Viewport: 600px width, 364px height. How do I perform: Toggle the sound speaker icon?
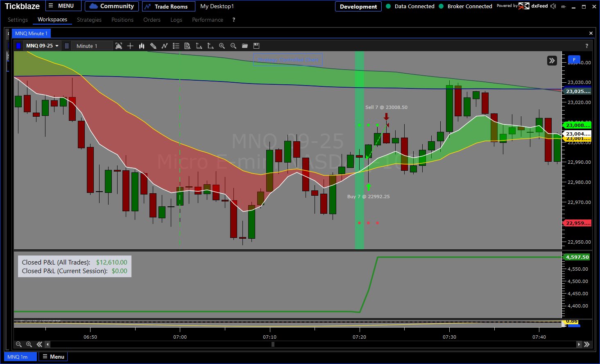[x=553, y=6]
